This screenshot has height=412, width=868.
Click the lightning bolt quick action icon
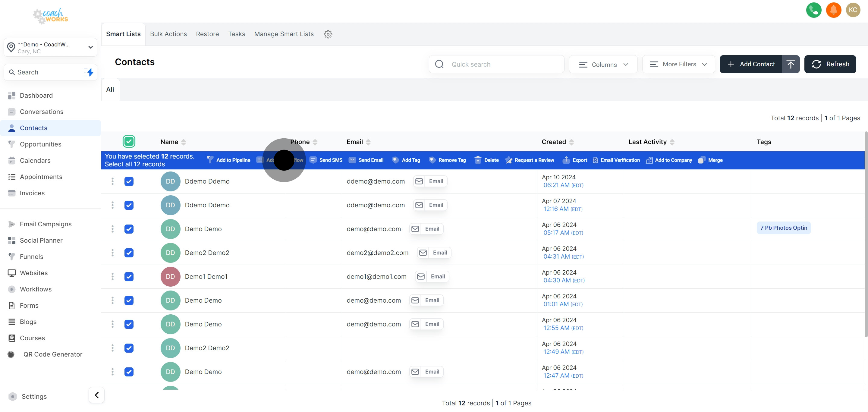click(x=90, y=72)
